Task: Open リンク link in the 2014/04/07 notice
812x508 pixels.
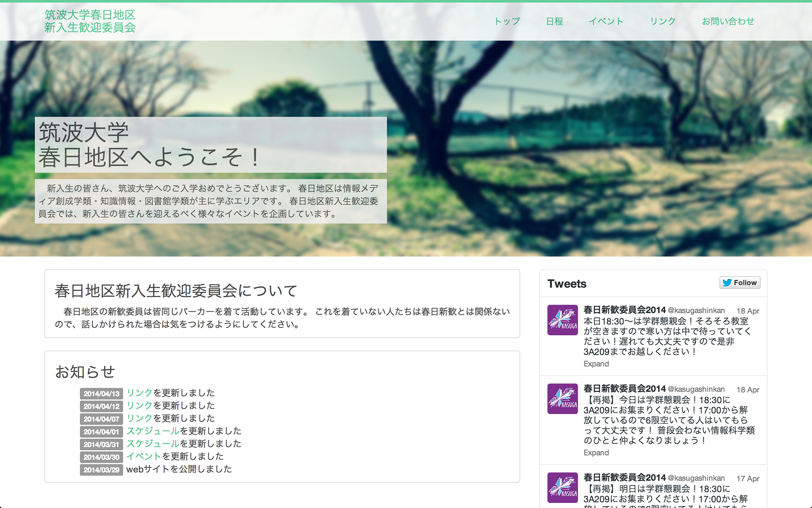Action: pyautogui.click(x=140, y=418)
